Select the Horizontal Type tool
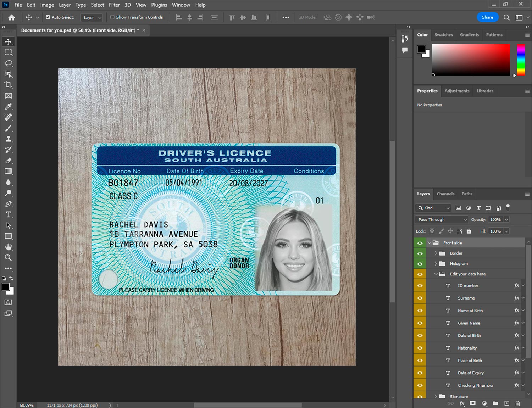Image resolution: width=532 pixels, height=408 pixels. click(x=8, y=214)
